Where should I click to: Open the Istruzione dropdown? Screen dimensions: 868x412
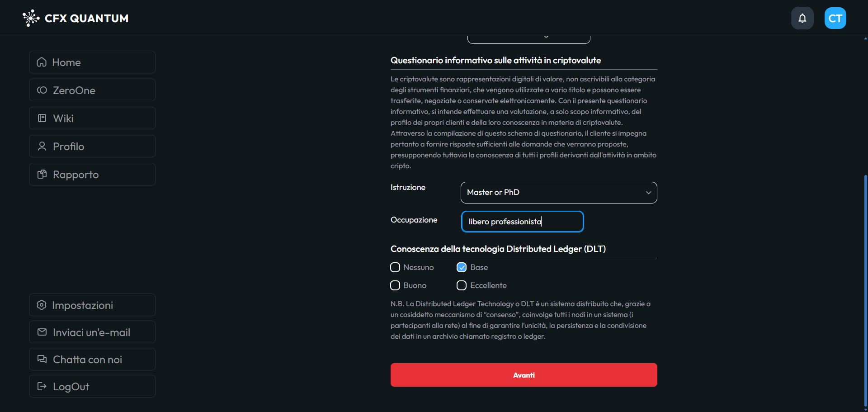tap(558, 193)
